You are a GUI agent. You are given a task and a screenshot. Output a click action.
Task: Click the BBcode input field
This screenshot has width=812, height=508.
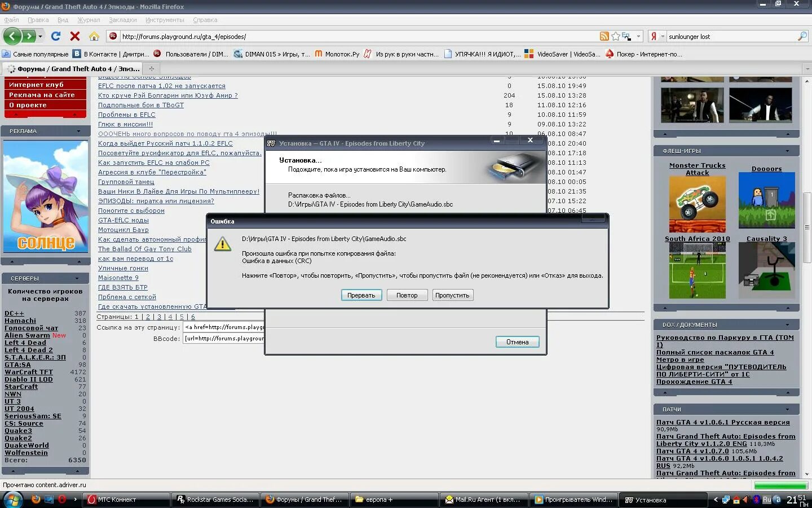pos(224,339)
